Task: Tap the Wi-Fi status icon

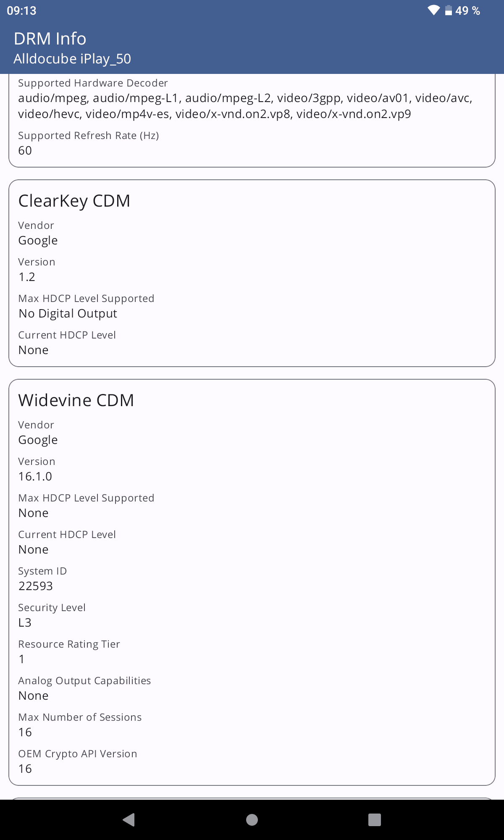Action: tap(433, 10)
